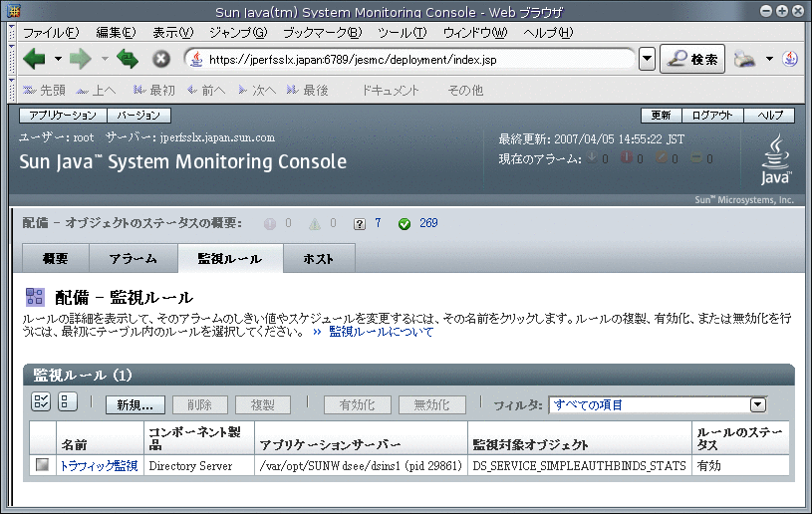Viewport: 812px width, 514px height.
Task: Go to 最後 in the navigation bar
Action: tap(308, 90)
